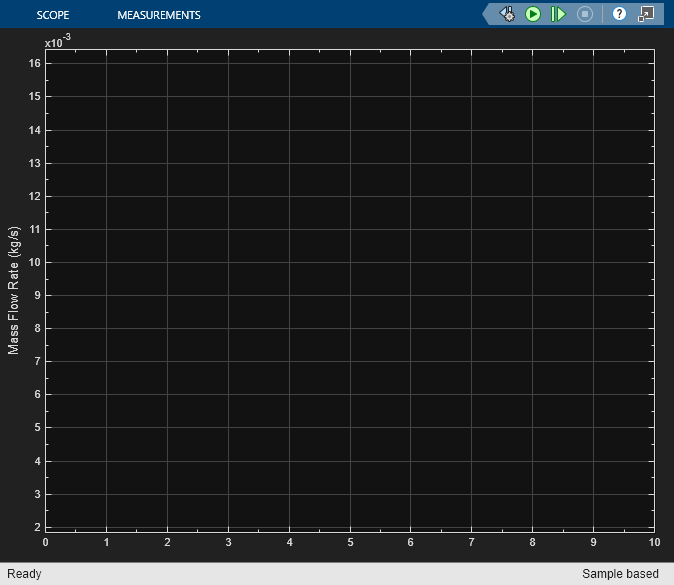Click x-axis tick label 0
Viewport: 674px width, 585px height.
pos(45,543)
